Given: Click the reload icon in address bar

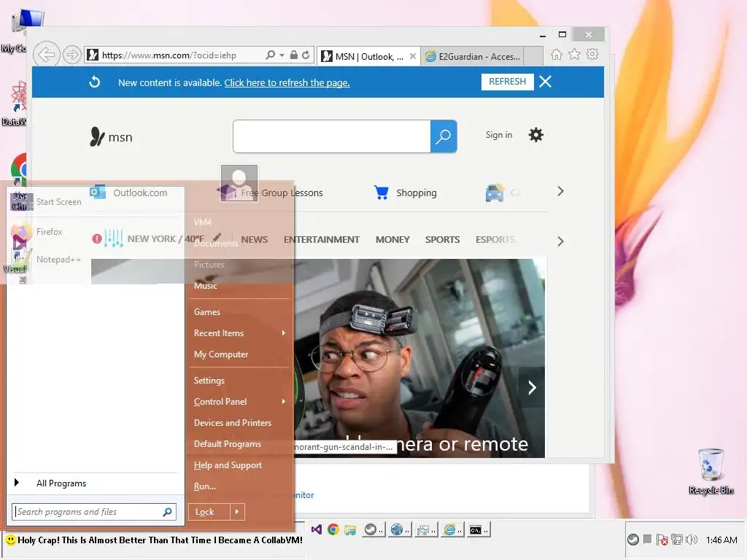Looking at the screenshot, I should [306, 55].
